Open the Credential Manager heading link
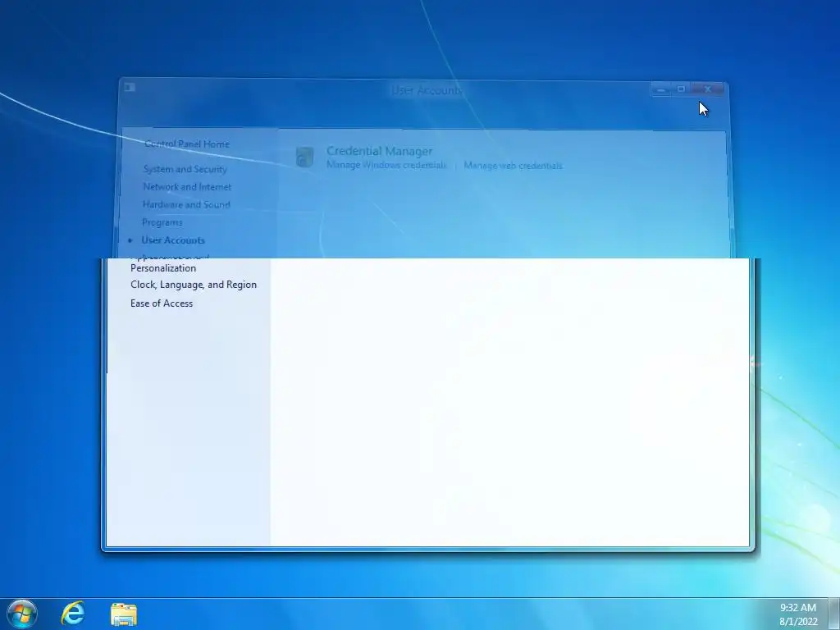This screenshot has width=840, height=630. 379,151
